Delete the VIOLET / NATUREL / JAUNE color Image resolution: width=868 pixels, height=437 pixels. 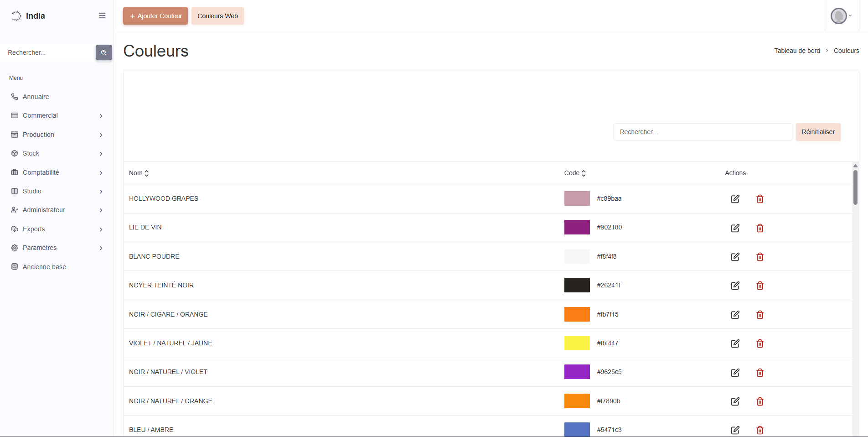(x=760, y=343)
